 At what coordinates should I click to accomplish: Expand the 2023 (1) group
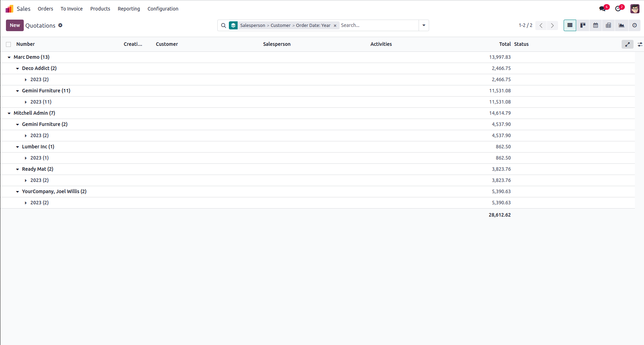pyautogui.click(x=26, y=158)
